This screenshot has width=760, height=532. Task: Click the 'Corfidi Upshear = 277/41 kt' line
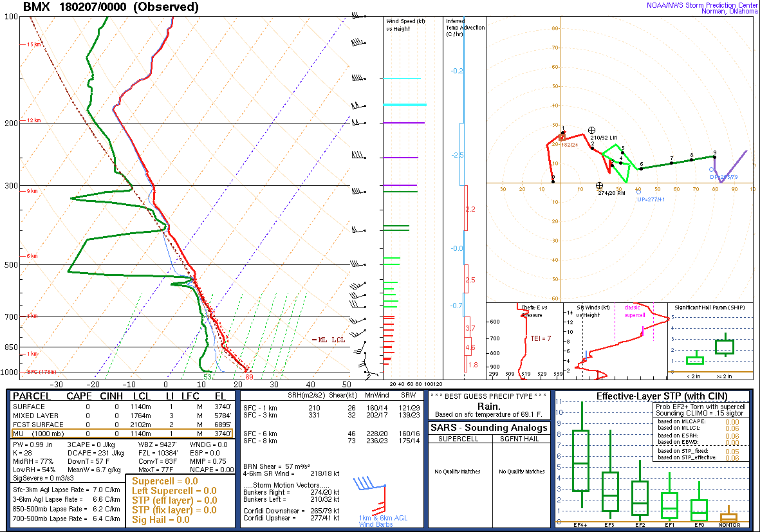coord(291,518)
